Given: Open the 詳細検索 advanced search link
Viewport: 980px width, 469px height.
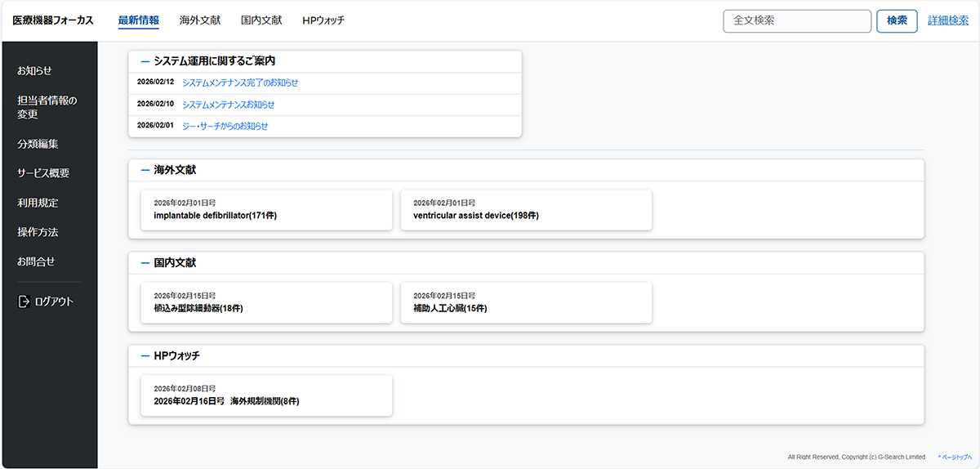Looking at the screenshot, I should (x=948, y=21).
